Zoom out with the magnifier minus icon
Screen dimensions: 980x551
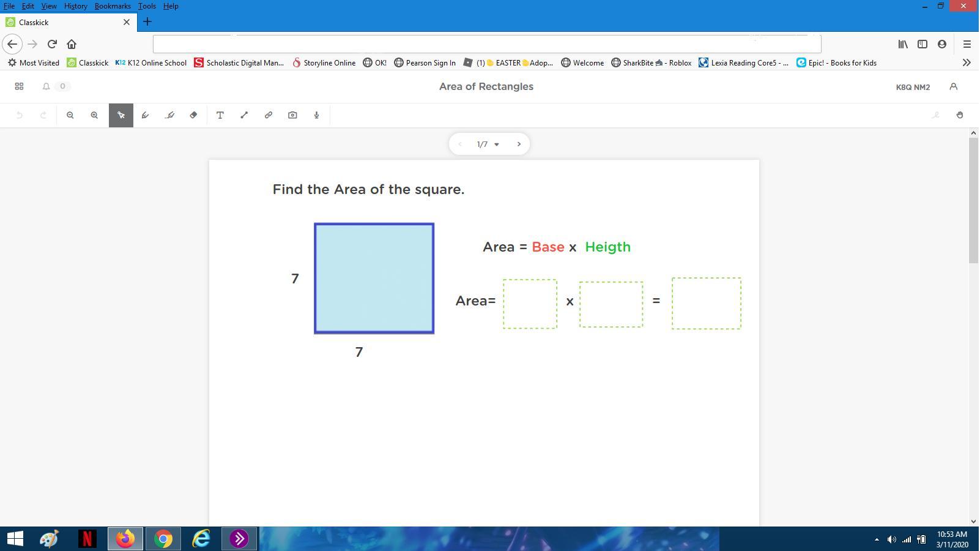[x=70, y=115]
